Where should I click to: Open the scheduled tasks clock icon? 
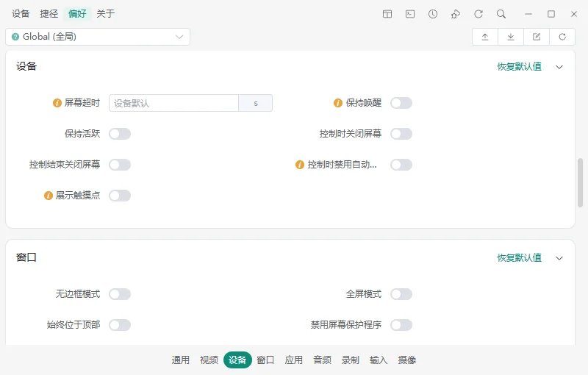click(x=433, y=14)
